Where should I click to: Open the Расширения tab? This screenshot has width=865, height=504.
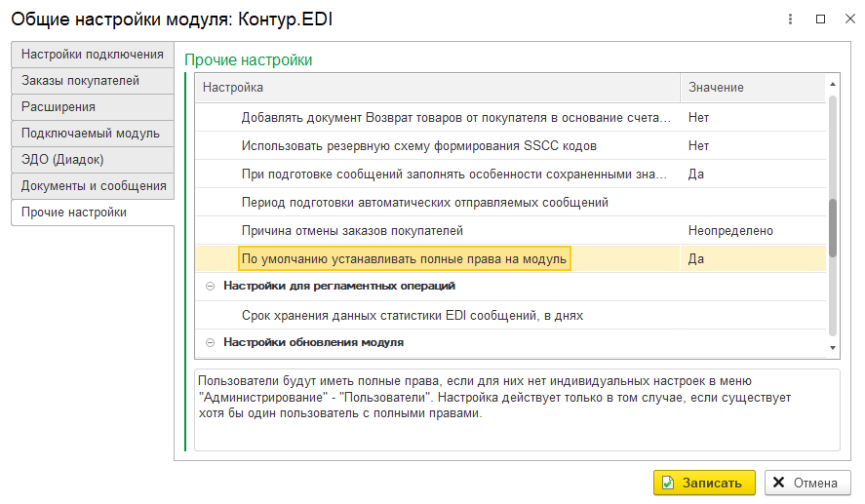click(x=93, y=107)
